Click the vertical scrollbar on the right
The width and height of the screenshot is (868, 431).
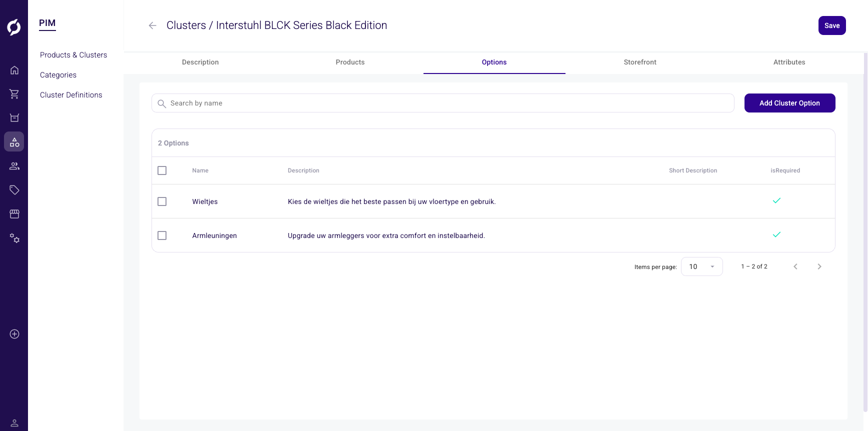(x=865, y=232)
